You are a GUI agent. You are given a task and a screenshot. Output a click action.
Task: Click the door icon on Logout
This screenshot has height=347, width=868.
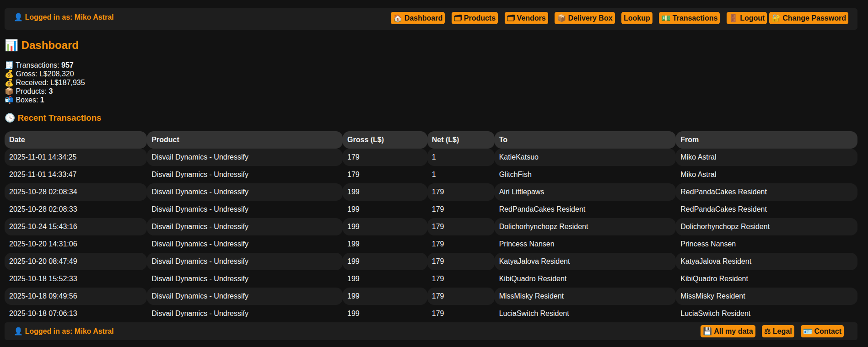pyautogui.click(x=733, y=18)
